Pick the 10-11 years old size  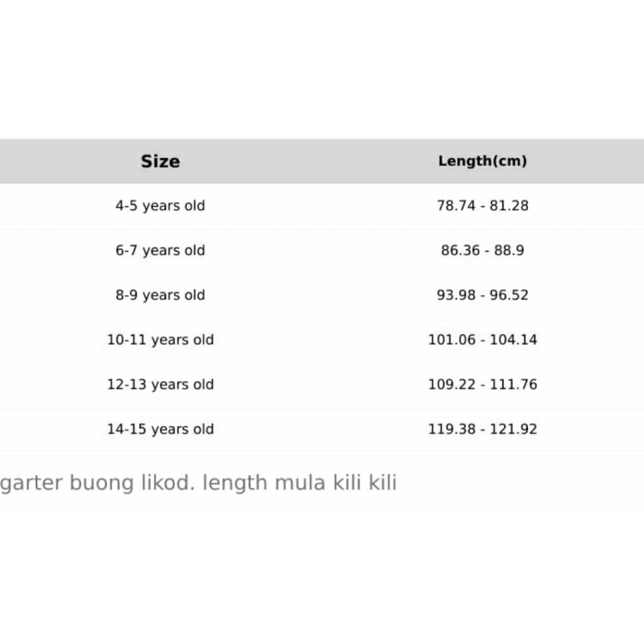click(x=160, y=340)
